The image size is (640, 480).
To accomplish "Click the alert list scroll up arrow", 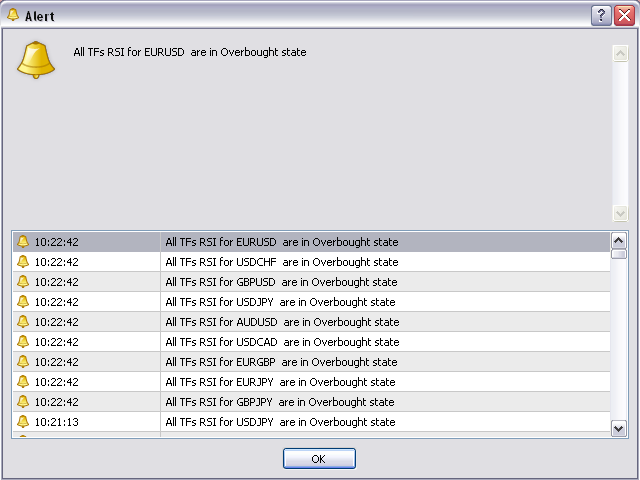I will (x=618, y=240).
